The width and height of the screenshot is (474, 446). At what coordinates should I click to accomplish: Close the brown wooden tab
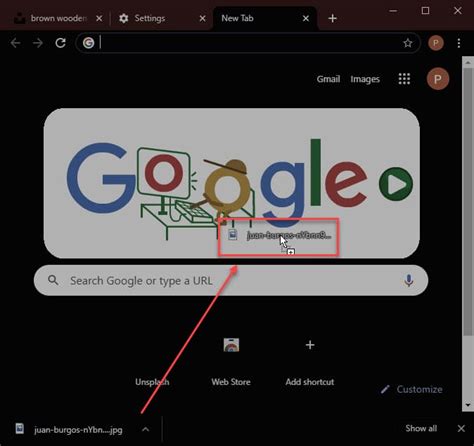[x=99, y=19]
